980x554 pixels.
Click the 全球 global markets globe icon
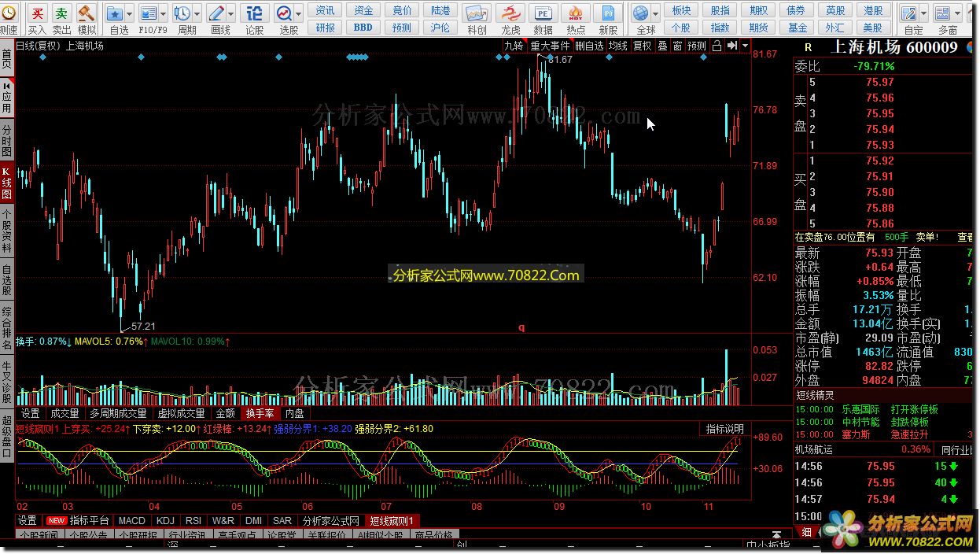[642, 13]
